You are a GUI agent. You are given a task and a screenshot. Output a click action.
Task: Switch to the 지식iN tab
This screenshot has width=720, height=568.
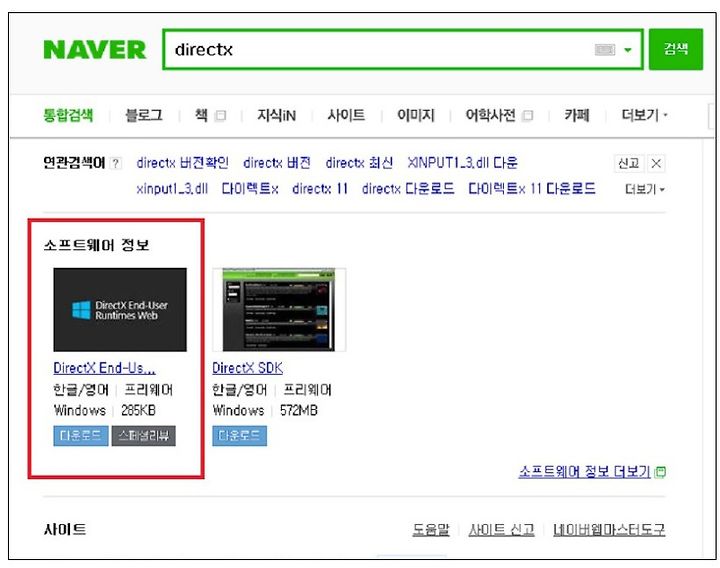[x=276, y=115]
